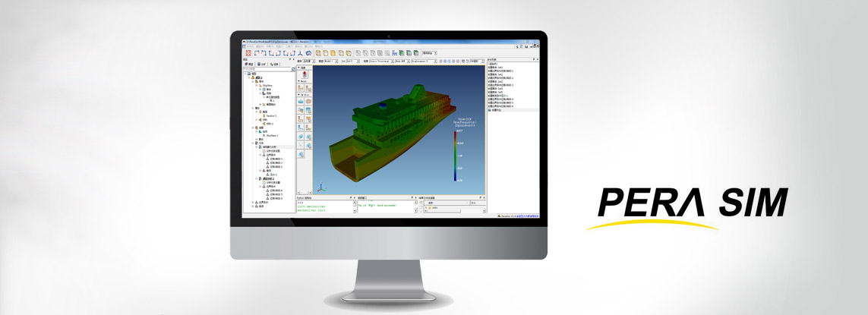Toggle the expander beside ShipNew tree node
The width and height of the screenshot is (868, 315).
tap(257, 85)
